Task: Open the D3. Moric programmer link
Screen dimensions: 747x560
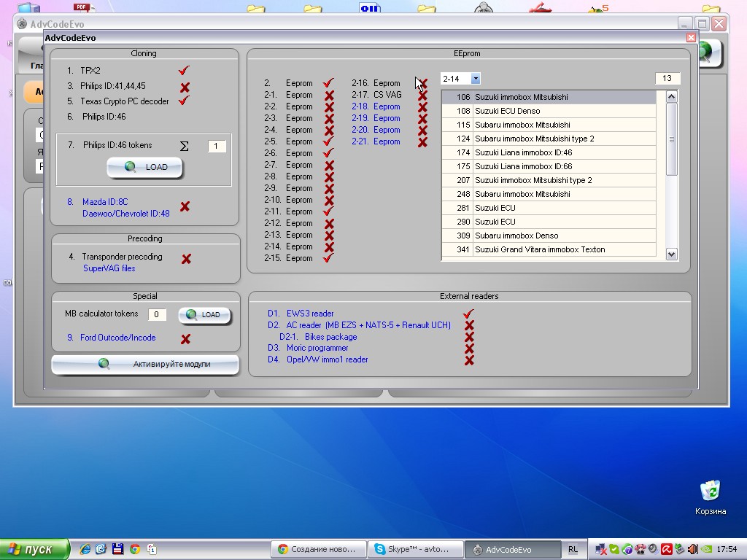Action: tap(309, 348)
